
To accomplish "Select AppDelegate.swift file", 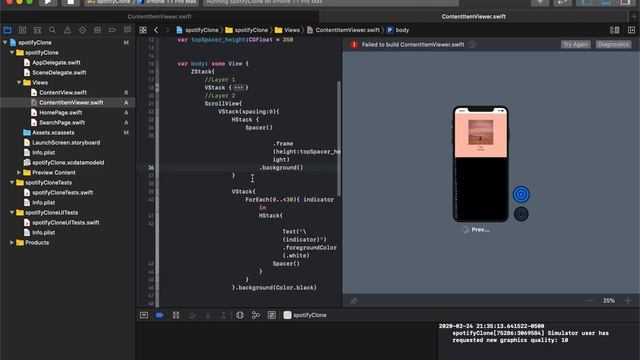I will (56, 62).
